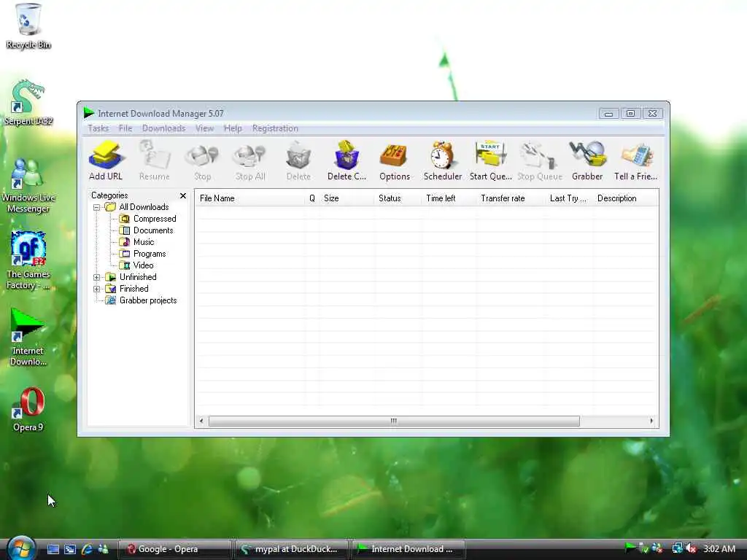Click the scrollbar left arrow
The width and height of the screenshot is (747, 560).
pyautogui.click(x=201, y=421)
